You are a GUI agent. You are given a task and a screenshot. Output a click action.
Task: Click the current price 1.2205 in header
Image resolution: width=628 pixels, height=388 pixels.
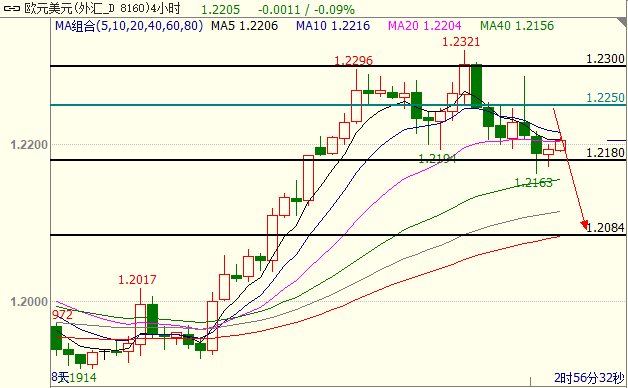tap(220, 9)
